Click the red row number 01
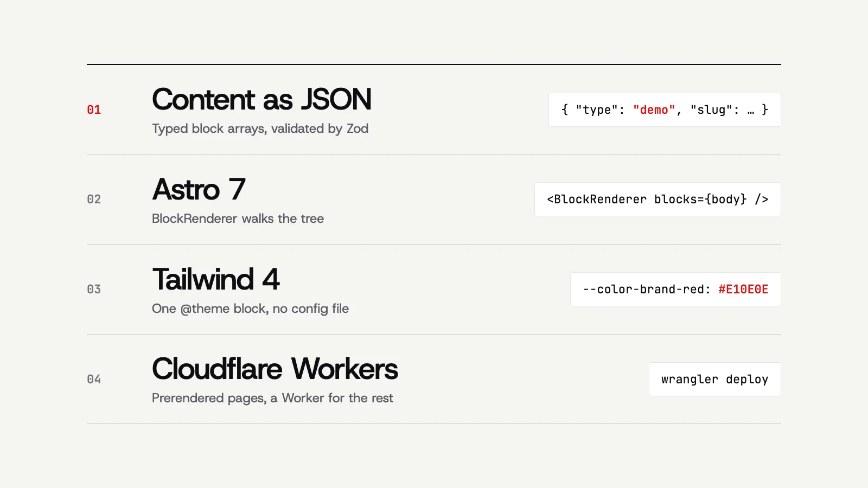This screenshot has width=868, height=488. [x=94, y=110]
